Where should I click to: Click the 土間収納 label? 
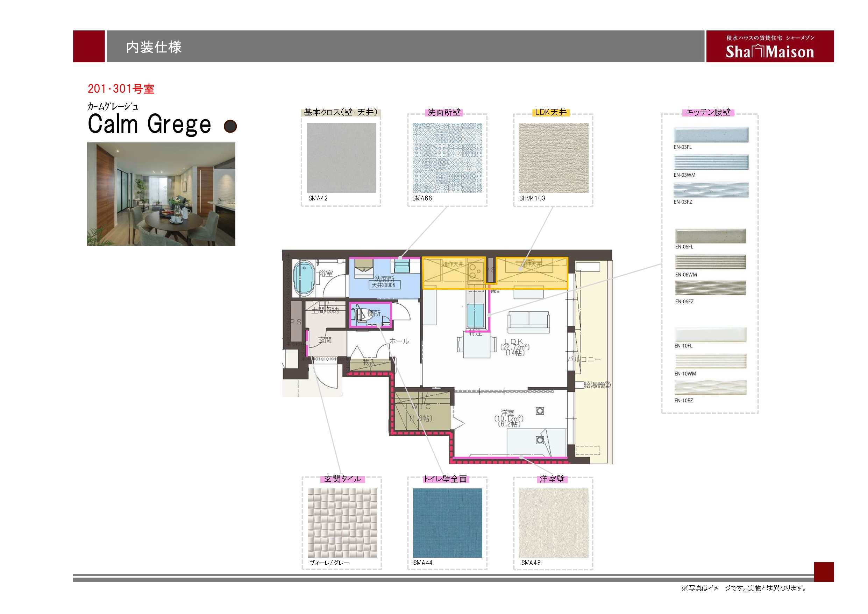[x=325, y=311]
